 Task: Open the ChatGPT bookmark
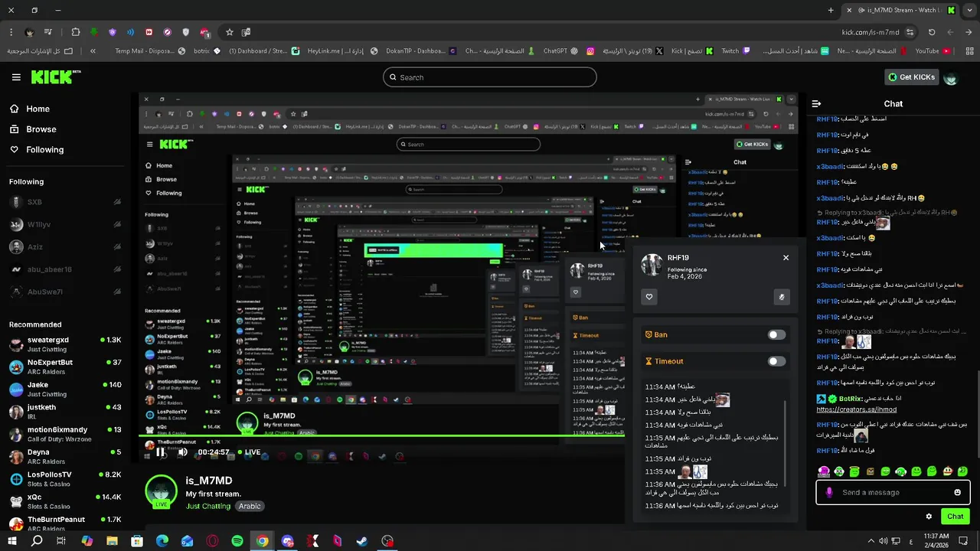coord(562,51)
